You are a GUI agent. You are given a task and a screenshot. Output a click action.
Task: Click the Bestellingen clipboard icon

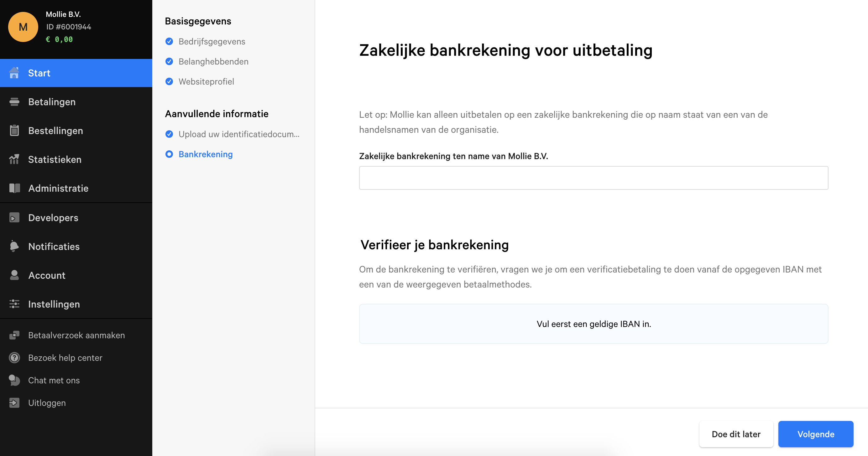click(x=14, y=131)
